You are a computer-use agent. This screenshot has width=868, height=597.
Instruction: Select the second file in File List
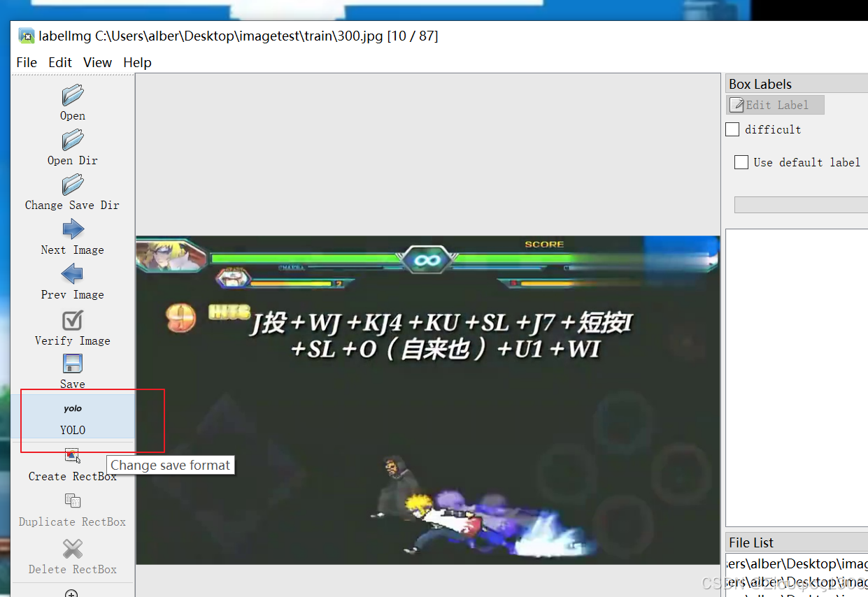tap(797, 582)
